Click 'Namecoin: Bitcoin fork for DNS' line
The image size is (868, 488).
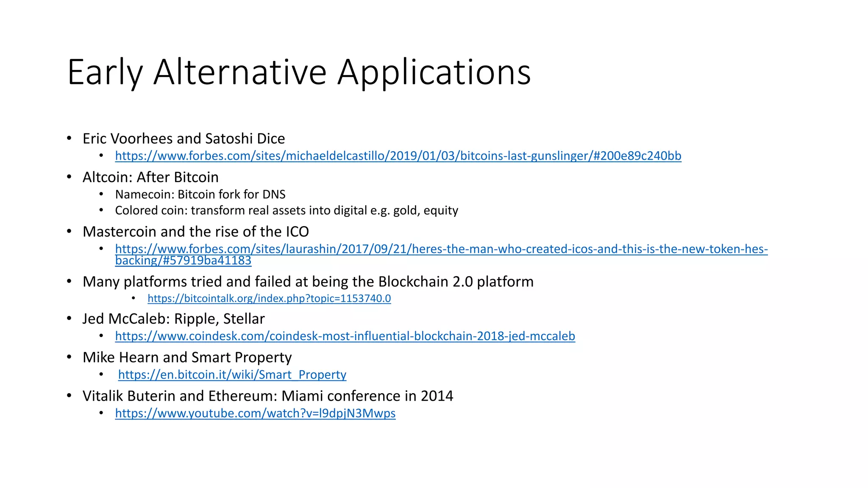pyautogui.click(x=200, y=194)
